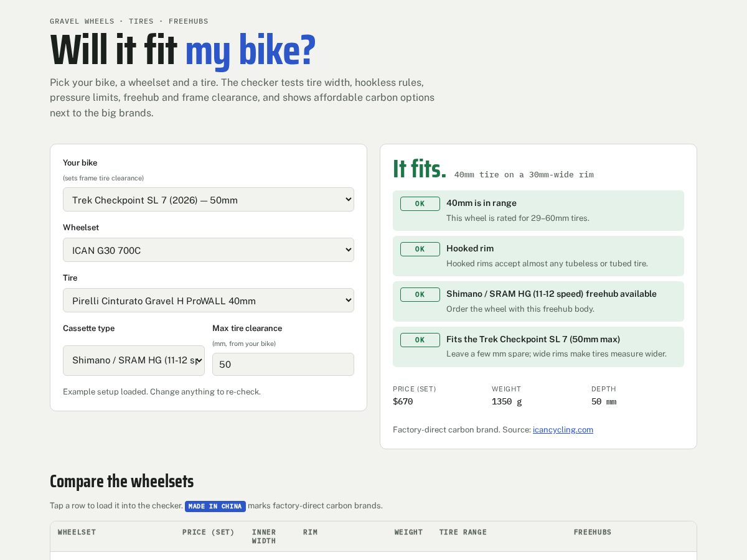
Task: Click the RIM column header
Action: pyautogui.click(x=310, y=532)
